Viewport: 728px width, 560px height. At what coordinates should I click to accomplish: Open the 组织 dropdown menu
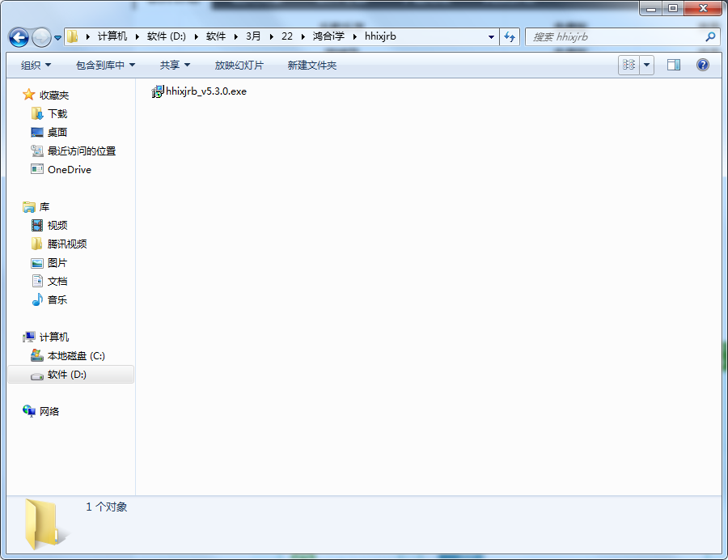pyautogui.click(x=36, y=65)
